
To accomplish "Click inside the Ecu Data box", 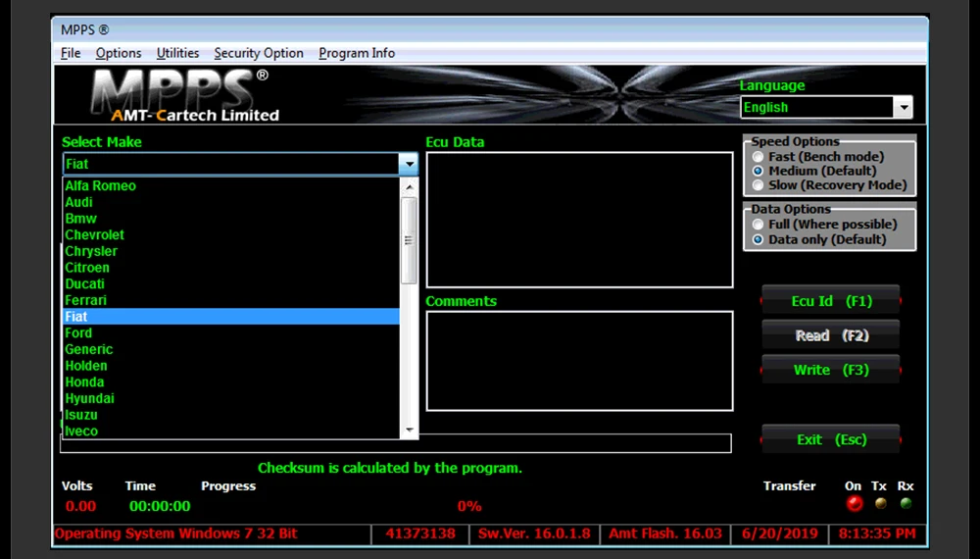I will pyautogui.click(x=579, y=220).
